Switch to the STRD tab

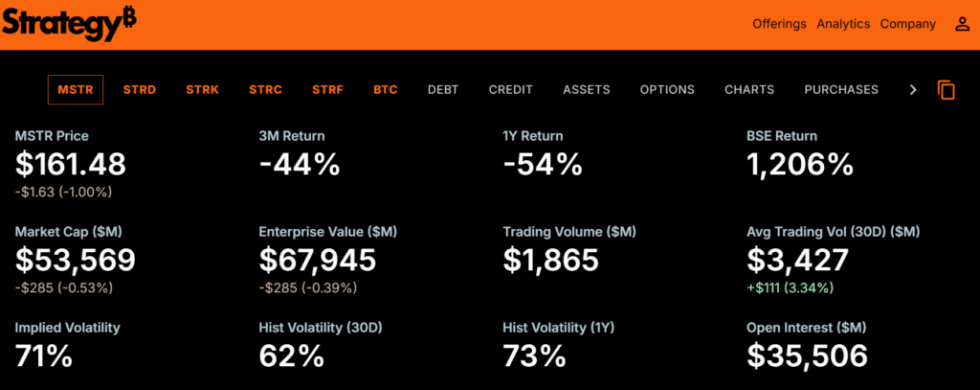139,89
